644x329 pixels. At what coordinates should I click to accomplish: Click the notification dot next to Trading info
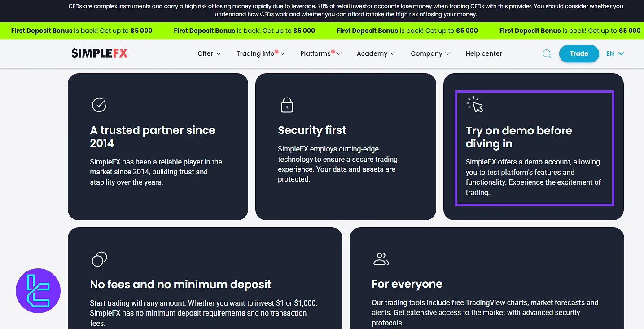point(277,50)
